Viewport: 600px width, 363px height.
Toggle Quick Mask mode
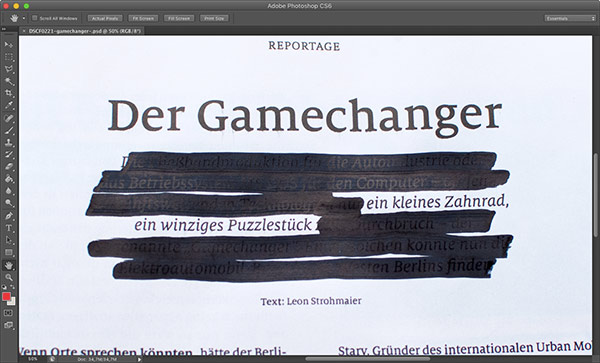point(8,313)
